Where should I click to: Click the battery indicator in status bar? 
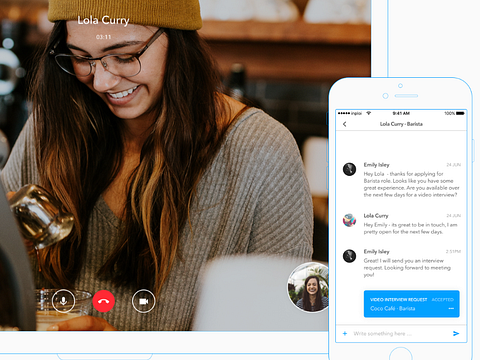click(x=460, y=113)
